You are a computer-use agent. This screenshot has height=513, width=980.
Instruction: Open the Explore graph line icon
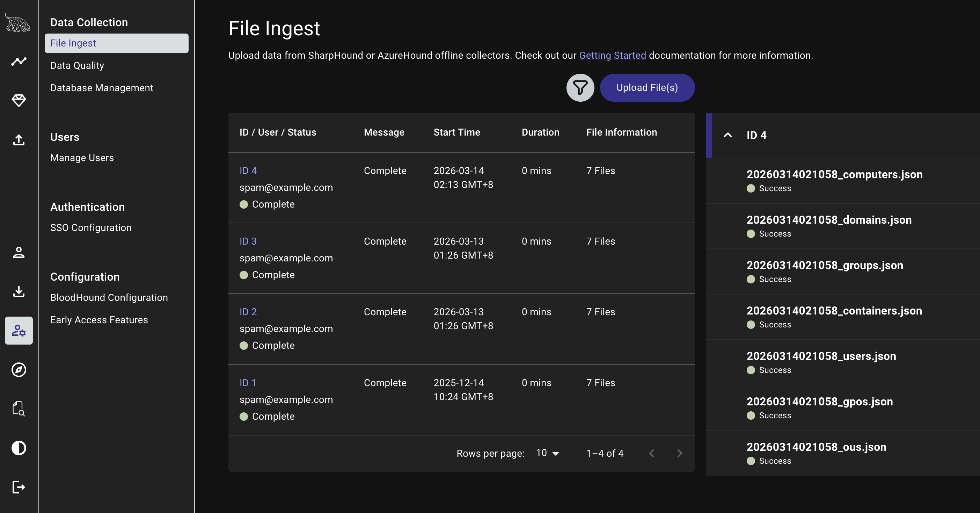point(19,61)
